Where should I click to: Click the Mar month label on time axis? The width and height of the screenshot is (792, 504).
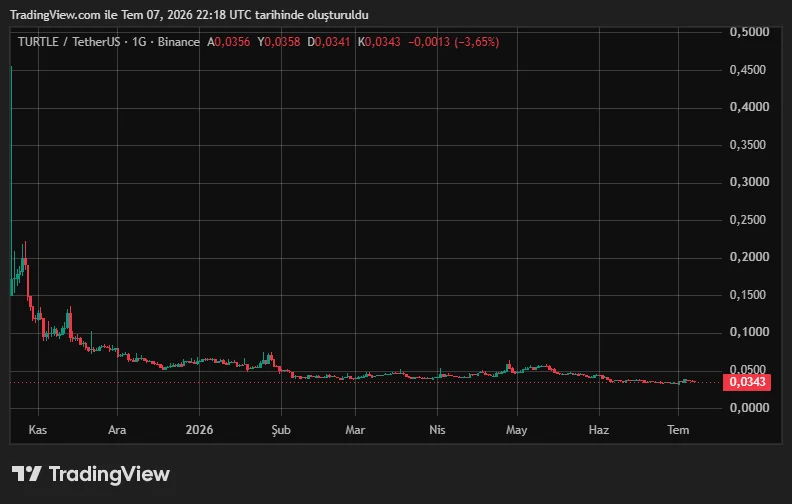click(355, 430)
